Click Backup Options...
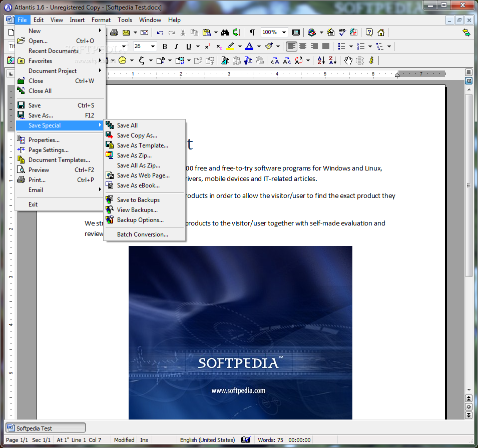Screen dimensions: 478x448 coord(145,220)
